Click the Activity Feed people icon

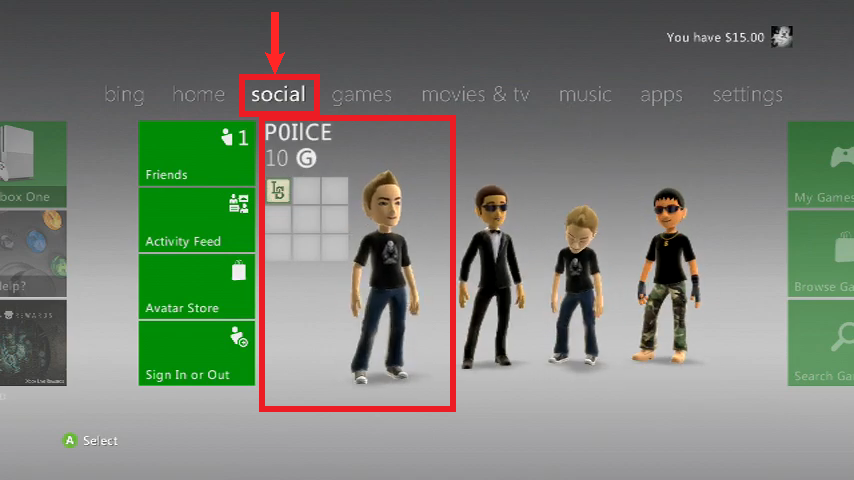tap(239, 203)
